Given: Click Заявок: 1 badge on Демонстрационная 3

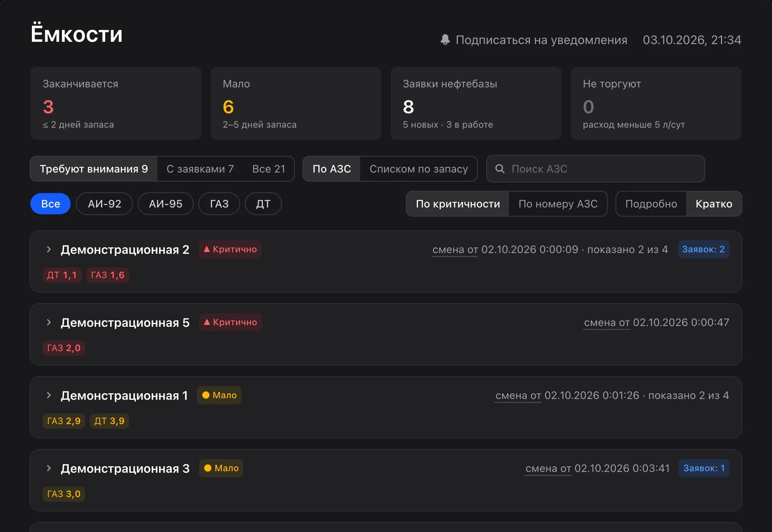Looking at the screenshot, I should [x=704, y=468].
